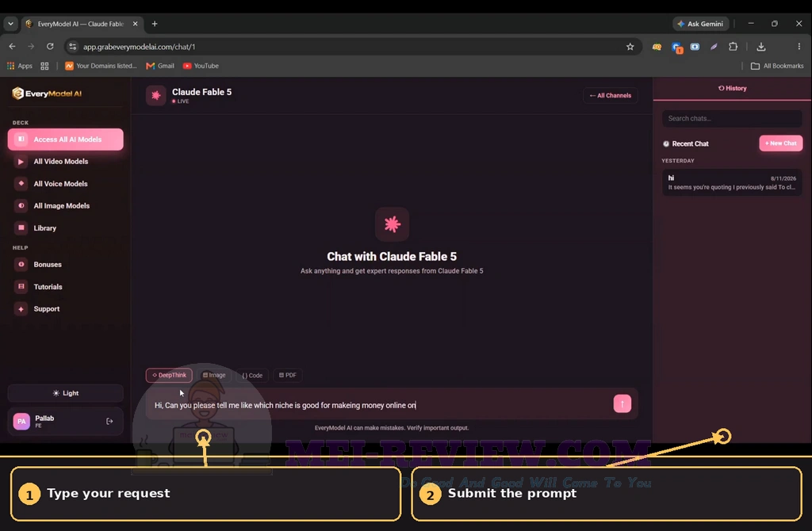Open Access All AI Models
This screenshot has width=812, height=531.
click(x=65, y=139)
